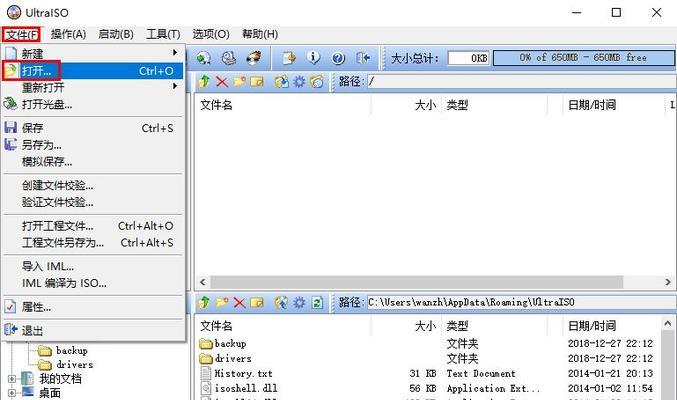Create new folder in ISO pane
This screenshot has height=400, width=677.
tap(239, 81)
